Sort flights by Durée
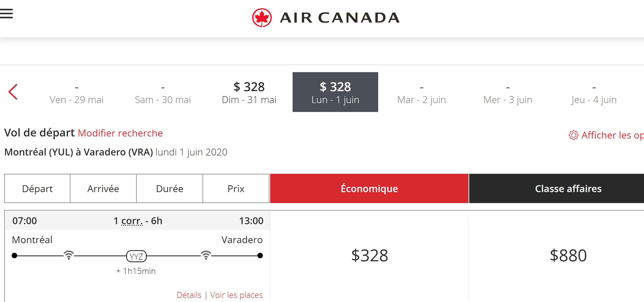Viewport: 644px width, 302px height. coord(170,188)
